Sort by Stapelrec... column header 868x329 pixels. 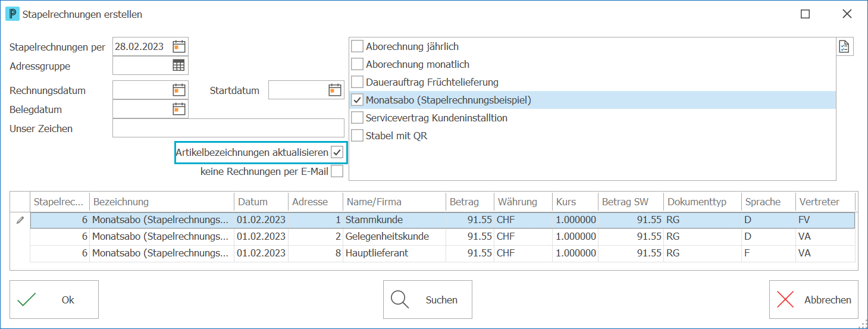(x=60, y=202)
